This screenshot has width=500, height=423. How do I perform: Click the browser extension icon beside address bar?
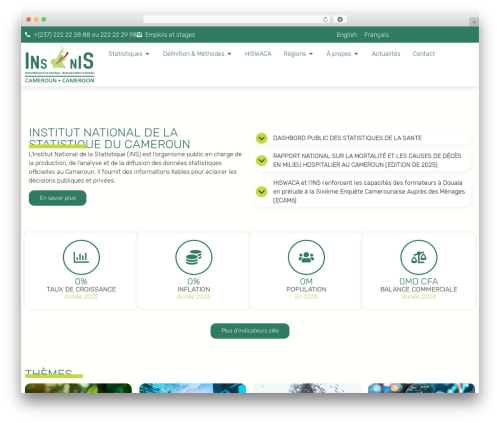340,20
